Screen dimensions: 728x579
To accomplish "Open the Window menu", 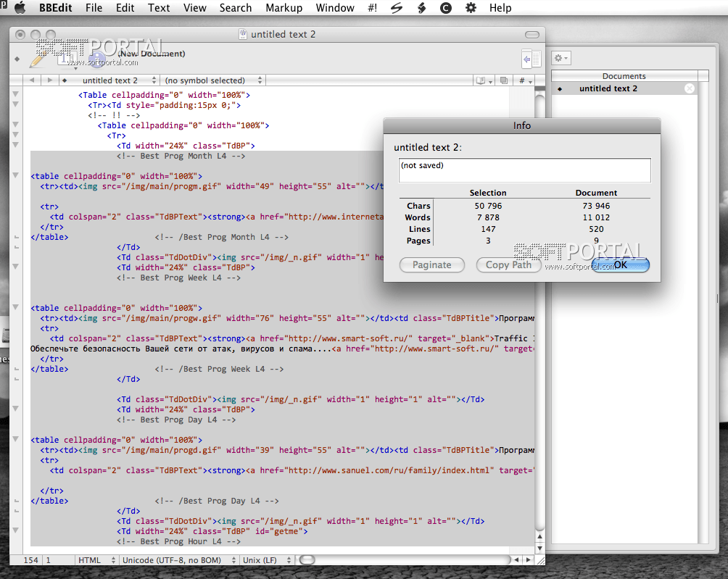I will tap(335, 8).
